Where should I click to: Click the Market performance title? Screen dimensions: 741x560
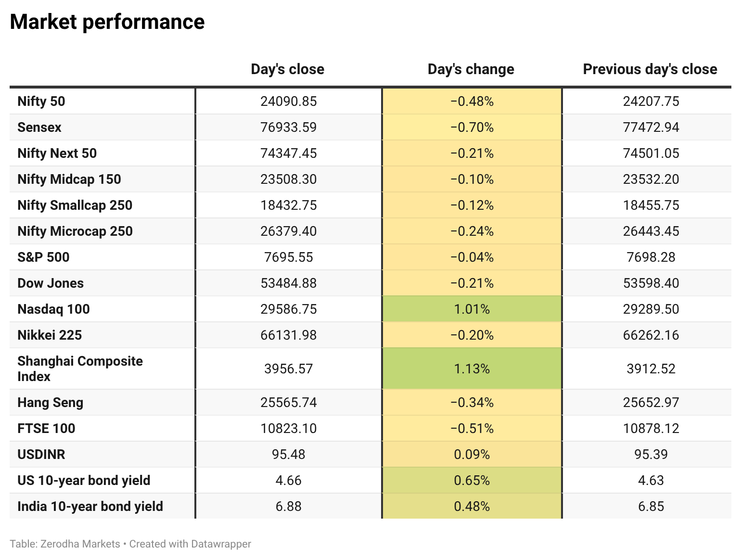pyautogui.click(x=107, y=22)
